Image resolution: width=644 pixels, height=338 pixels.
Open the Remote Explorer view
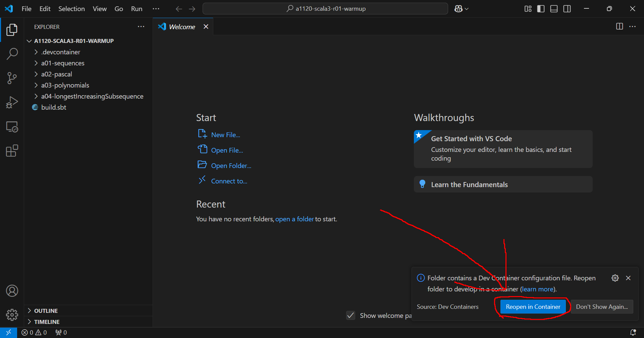tap(12, 127)
